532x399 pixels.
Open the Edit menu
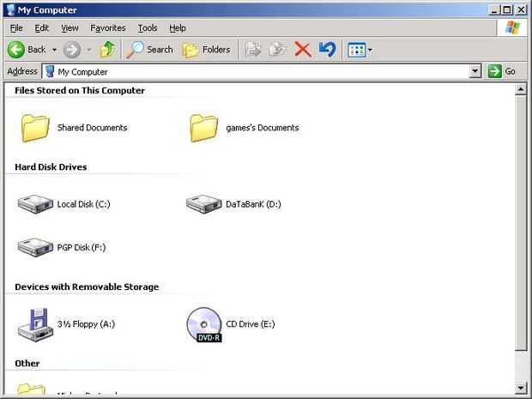pyautogui.click(x=42, y=28)
